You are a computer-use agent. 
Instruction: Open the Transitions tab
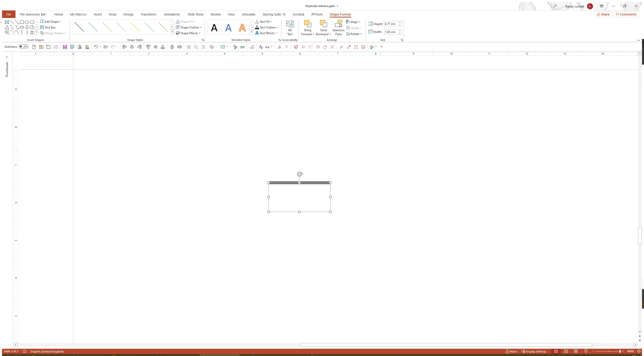[x=148, y=14]
